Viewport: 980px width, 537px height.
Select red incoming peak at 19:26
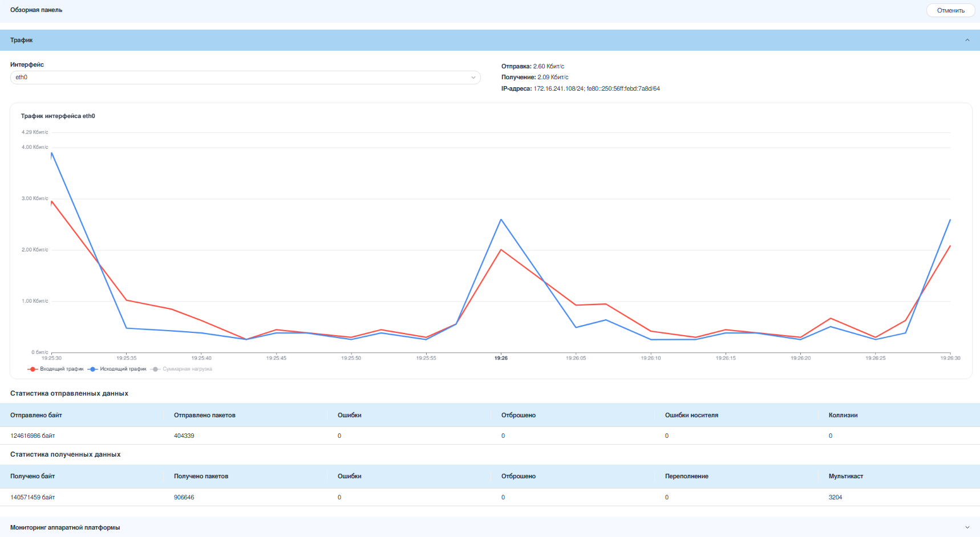point(501,250)
